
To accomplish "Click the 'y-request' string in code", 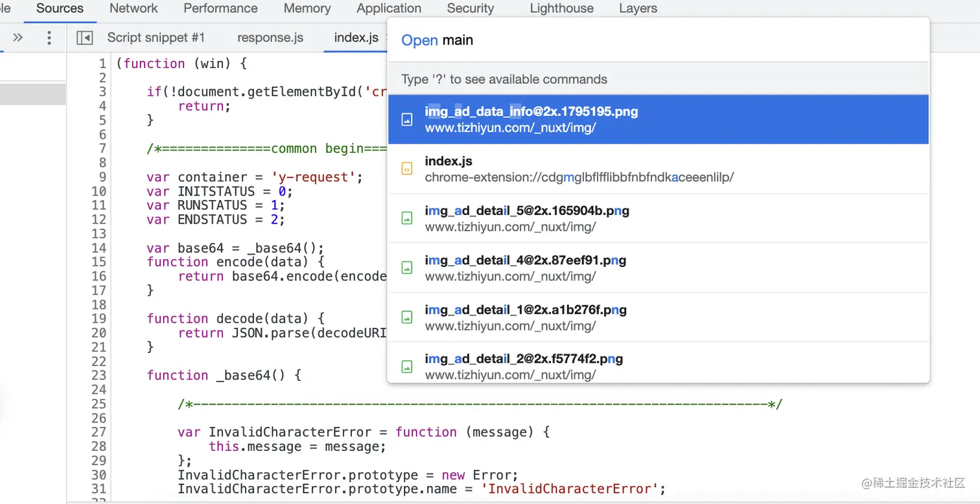I will pyautogui.click(x=312, y=177).
